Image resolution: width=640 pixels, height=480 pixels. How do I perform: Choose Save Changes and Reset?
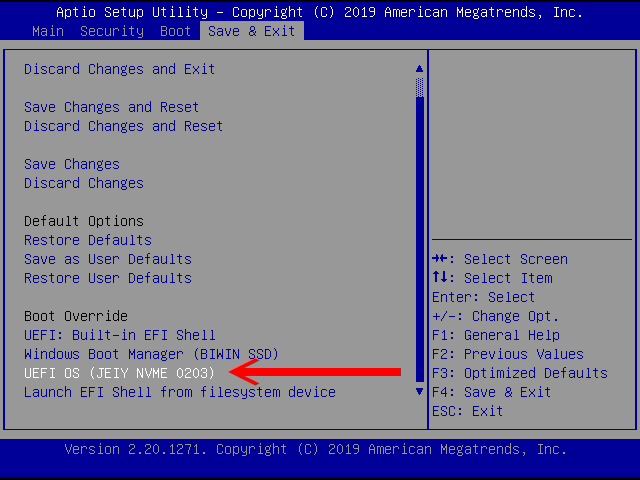click(112, 107)
